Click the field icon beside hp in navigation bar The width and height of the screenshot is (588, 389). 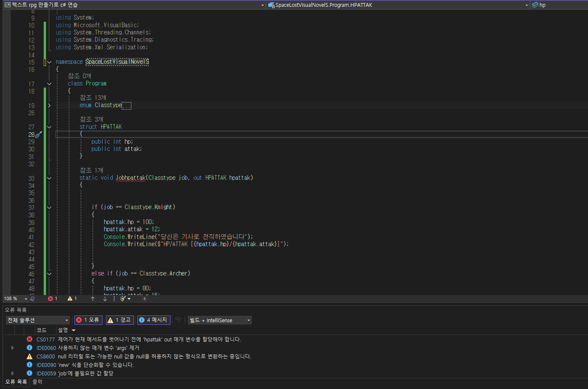coord(535,5)
